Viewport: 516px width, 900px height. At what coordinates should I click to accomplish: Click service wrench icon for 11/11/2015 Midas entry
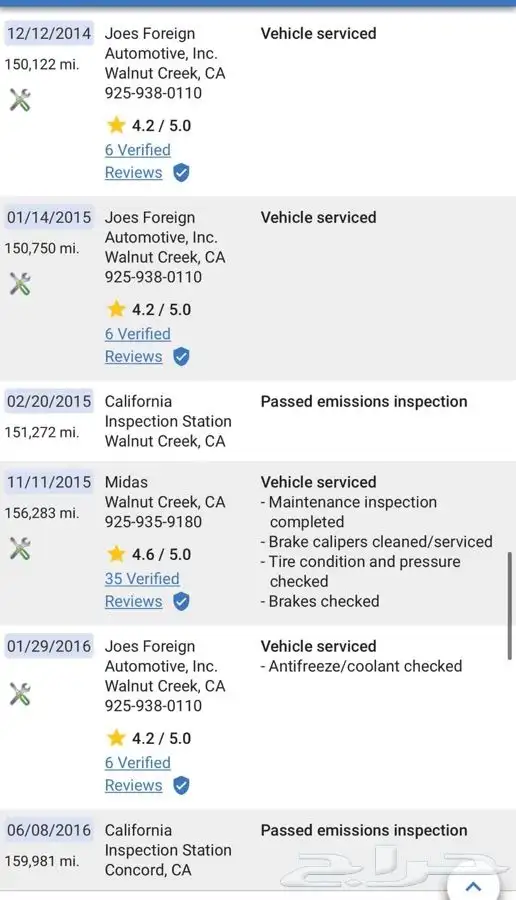point(20,549)
